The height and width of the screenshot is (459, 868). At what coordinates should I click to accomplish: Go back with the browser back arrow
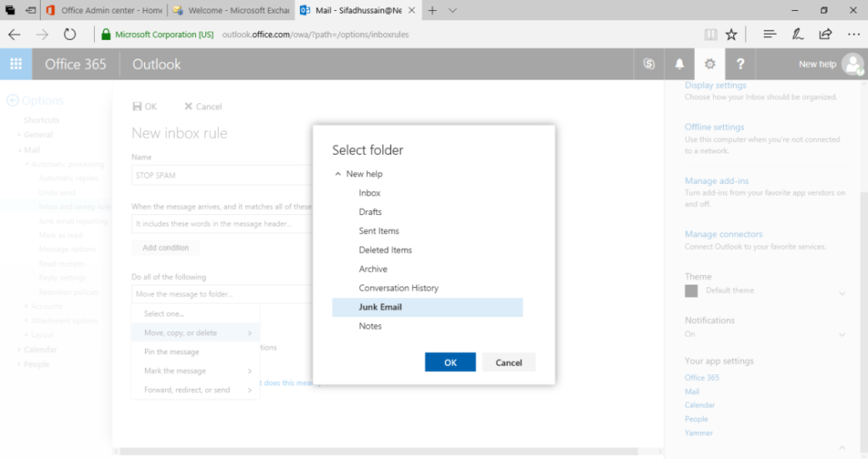click(x=14, y=34)
